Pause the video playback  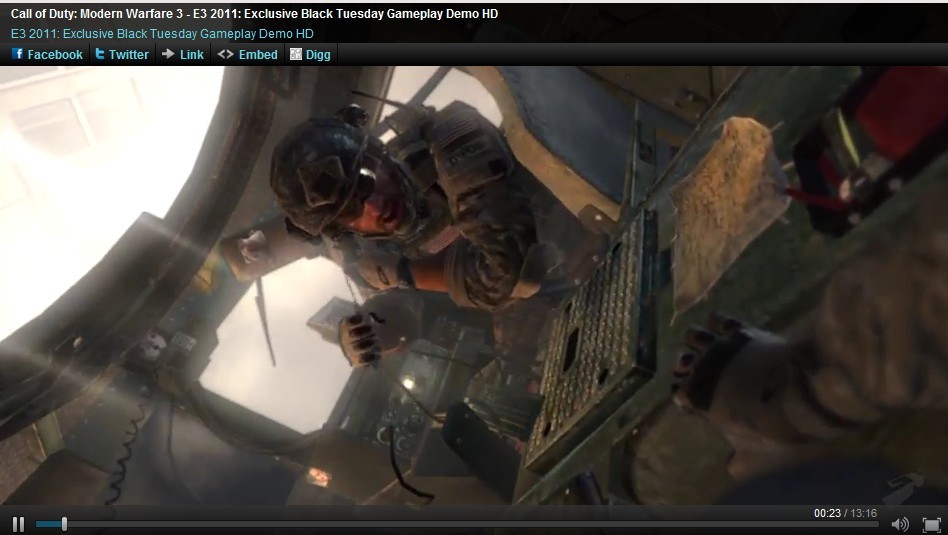click(x=18, y=524)
